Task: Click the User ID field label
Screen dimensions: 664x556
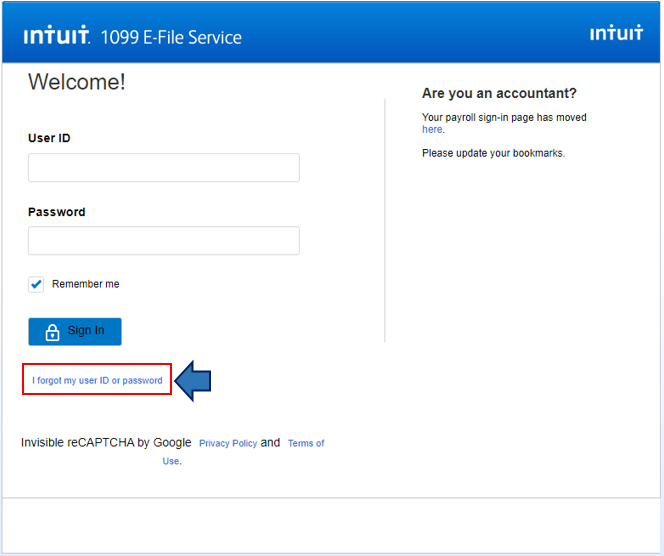Action: coord(49,138)
